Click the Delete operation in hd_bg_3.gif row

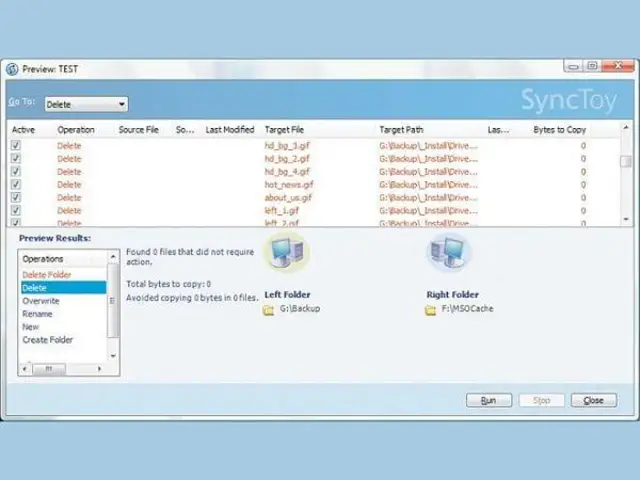69,146
